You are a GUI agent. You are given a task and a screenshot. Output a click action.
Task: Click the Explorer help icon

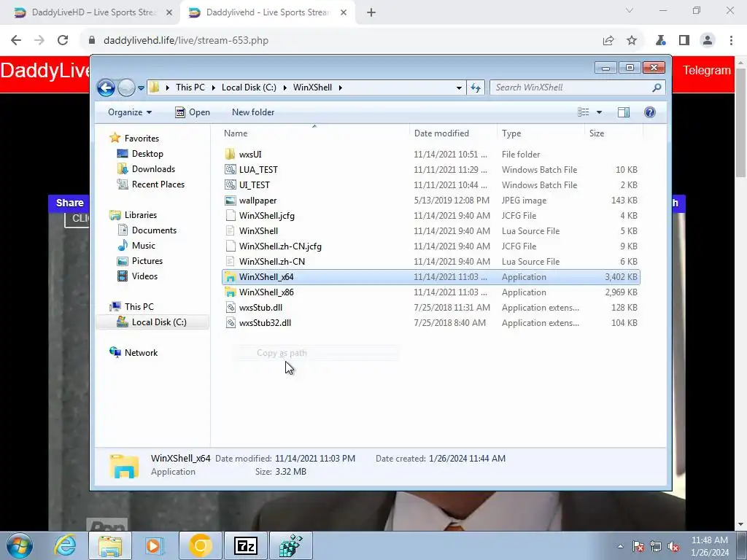tap(650, 112)
